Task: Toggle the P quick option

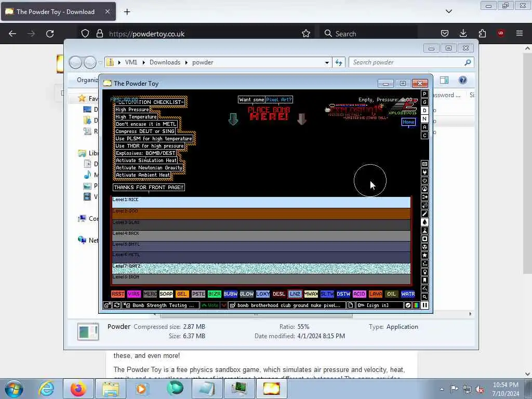Action: click(424, 94)
